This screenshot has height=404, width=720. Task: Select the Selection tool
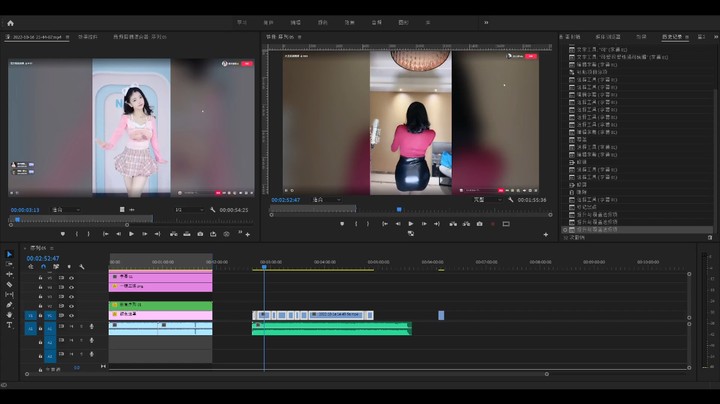[9, 254]
